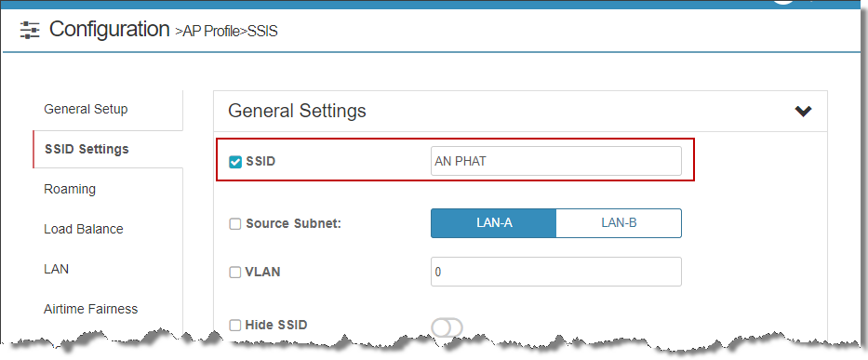The width and height of the screenshot is (868, 360).
Task: Click the Configuration page title
Action: click(x=110, y=29)
